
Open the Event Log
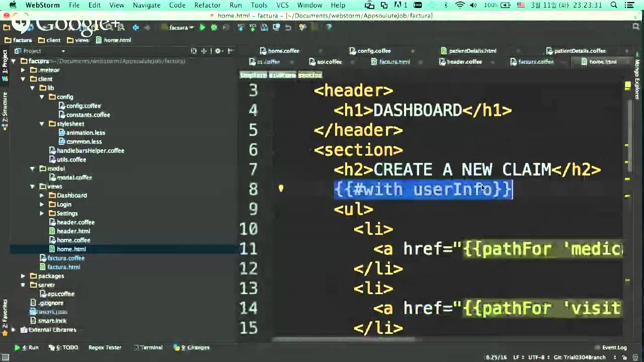point(610,347)
